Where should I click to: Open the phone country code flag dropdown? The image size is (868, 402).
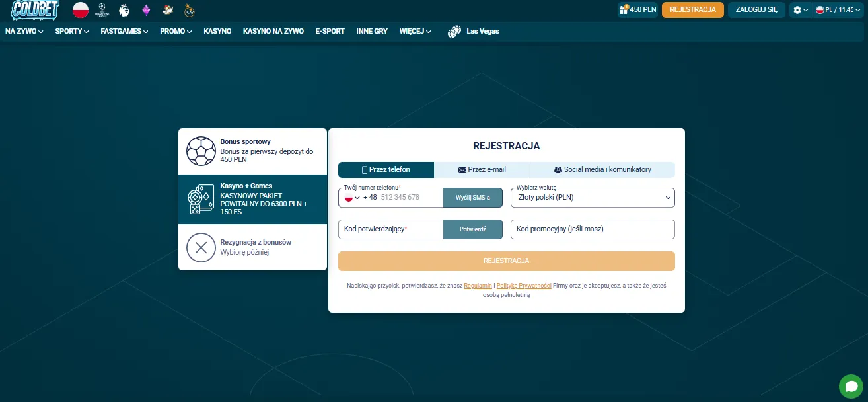coord(352,197)
